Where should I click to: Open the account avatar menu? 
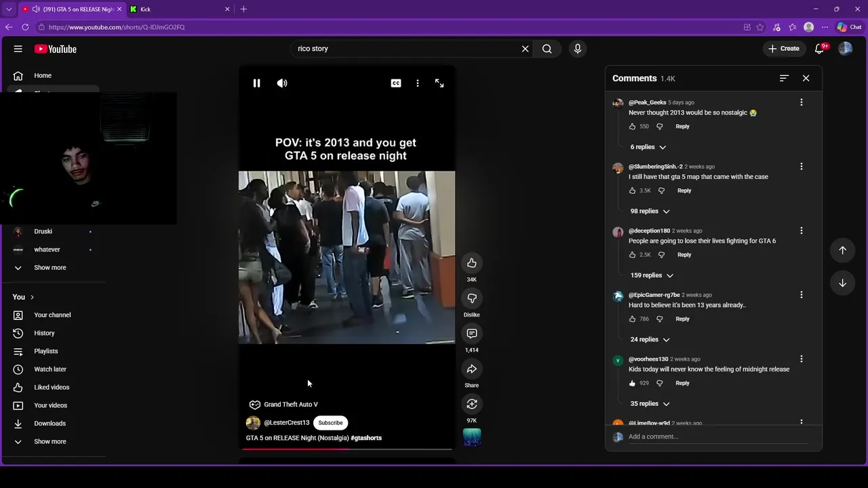[x=845, y=49]
